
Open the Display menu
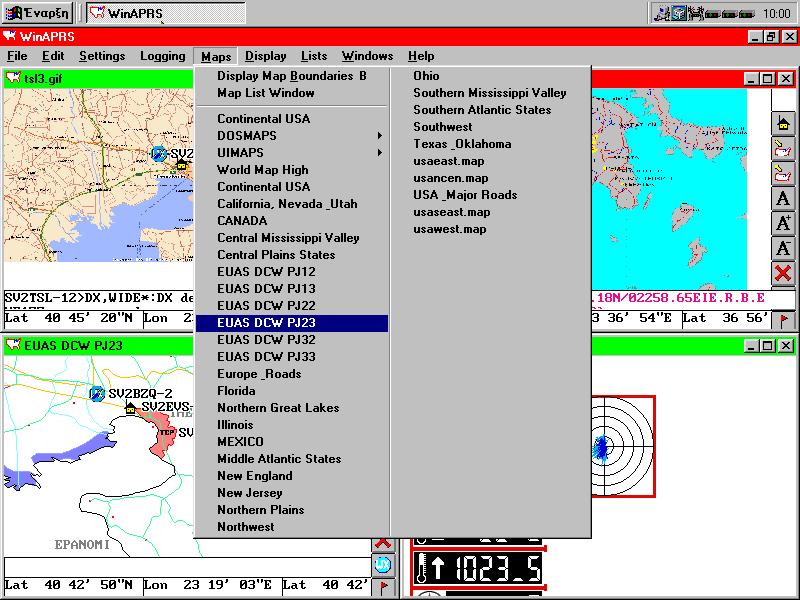tap(265, 56)
